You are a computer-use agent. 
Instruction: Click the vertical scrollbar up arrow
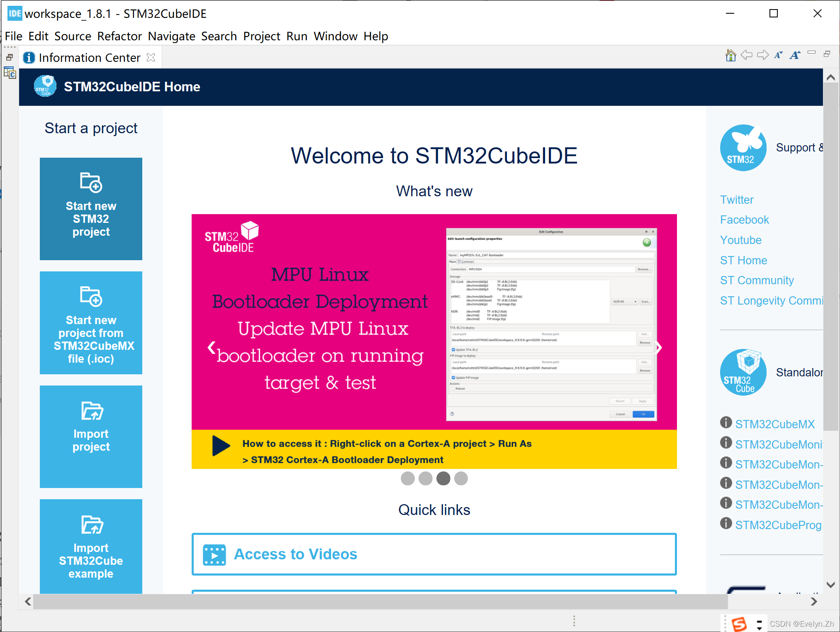pos(830,77)
